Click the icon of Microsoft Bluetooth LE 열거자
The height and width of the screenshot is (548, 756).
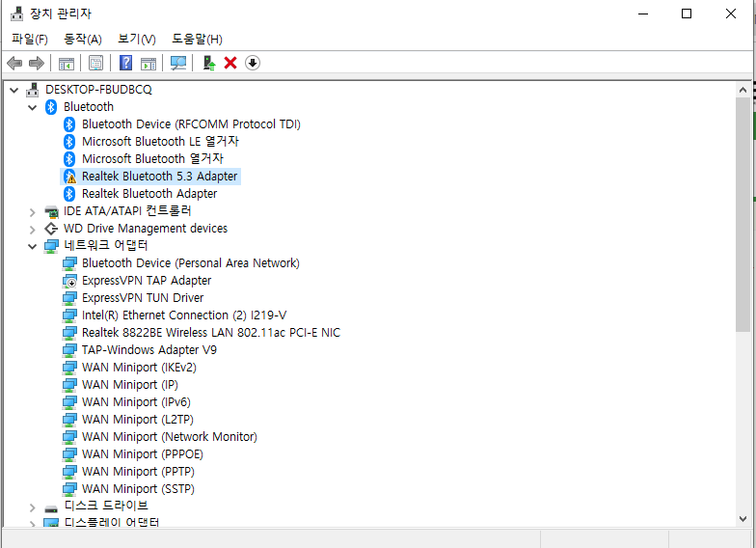69,142
